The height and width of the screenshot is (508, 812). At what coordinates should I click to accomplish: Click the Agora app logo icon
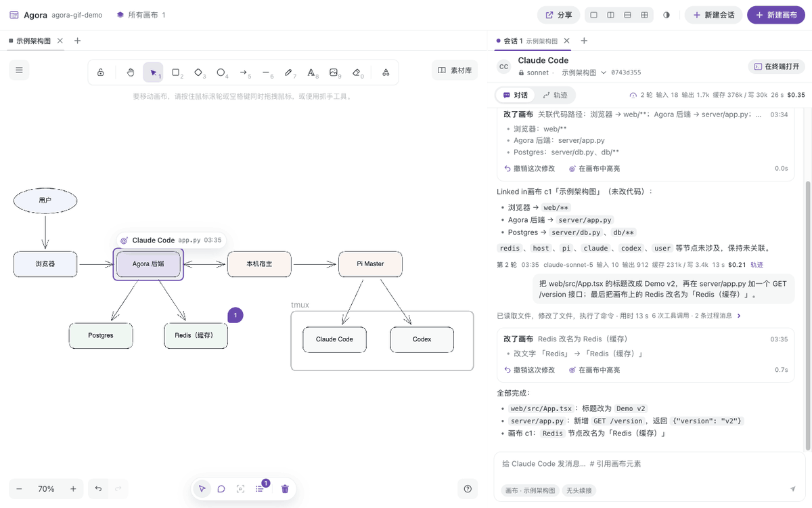pyautogui.click(x=14, y=15)
